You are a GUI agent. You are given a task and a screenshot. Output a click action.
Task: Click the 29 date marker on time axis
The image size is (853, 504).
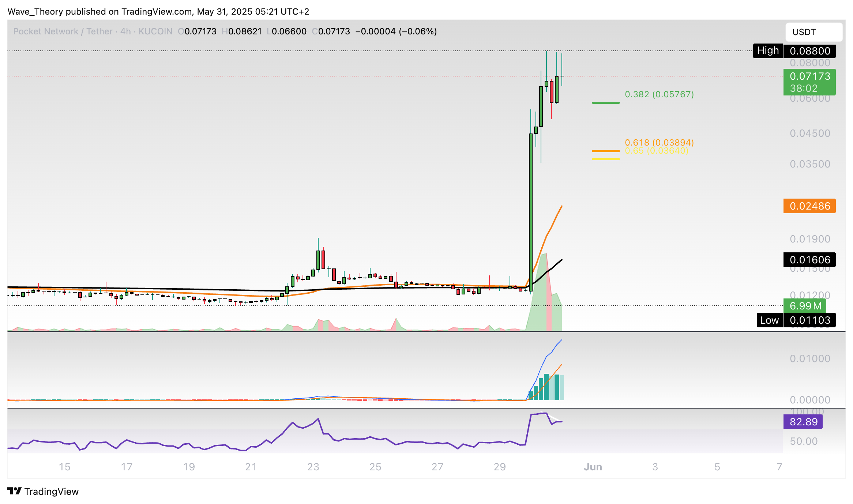point(500,467)
